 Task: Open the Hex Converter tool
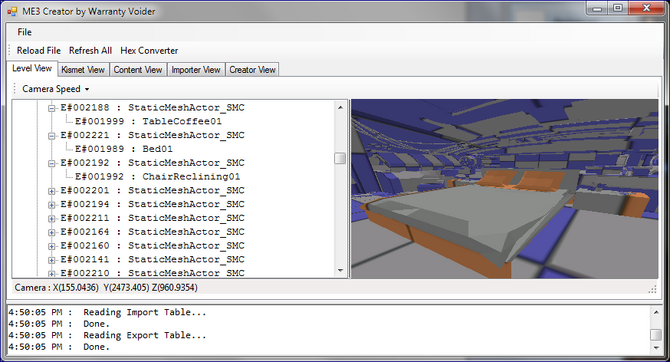coord(149,50)
